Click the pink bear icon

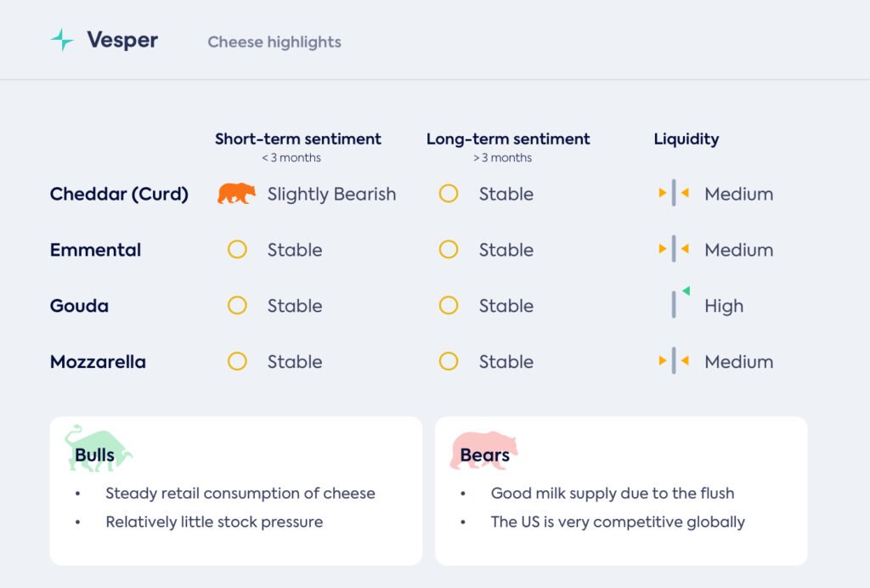click(483, 450)
